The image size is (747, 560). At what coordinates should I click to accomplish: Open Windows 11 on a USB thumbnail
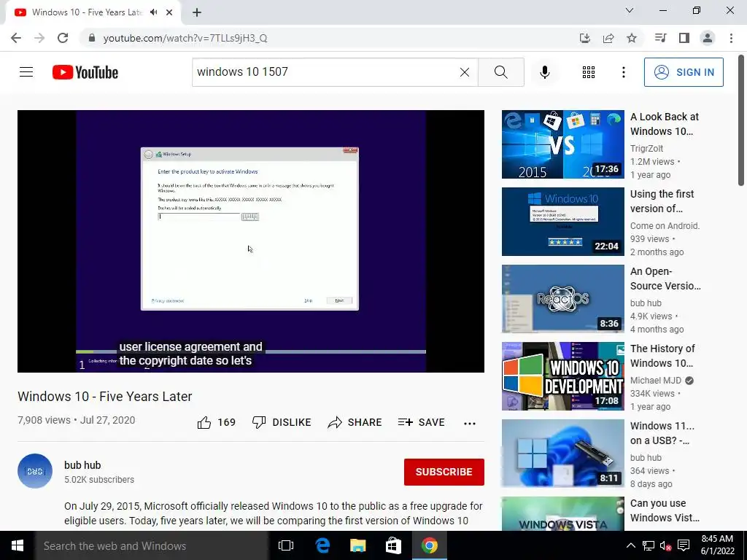point(562,454)
